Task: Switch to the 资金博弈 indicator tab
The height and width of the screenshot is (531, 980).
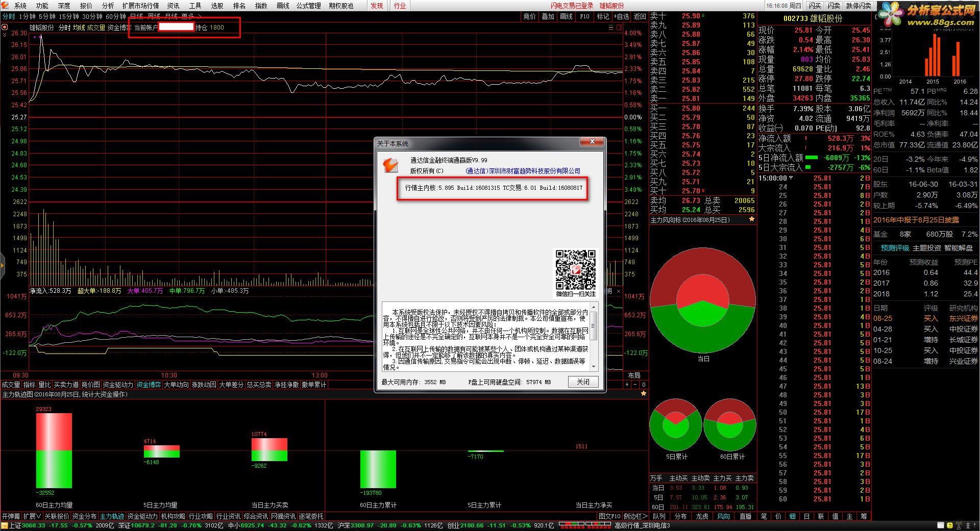Action: point(149,385)
